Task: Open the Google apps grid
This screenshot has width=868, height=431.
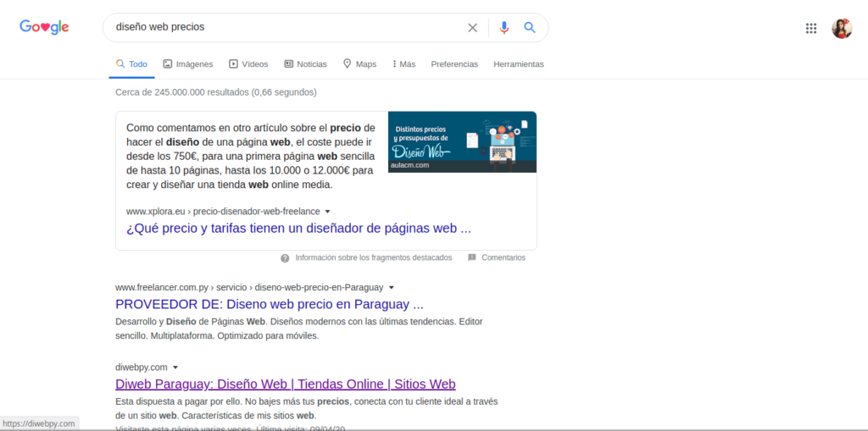Action: click(811, 28)
